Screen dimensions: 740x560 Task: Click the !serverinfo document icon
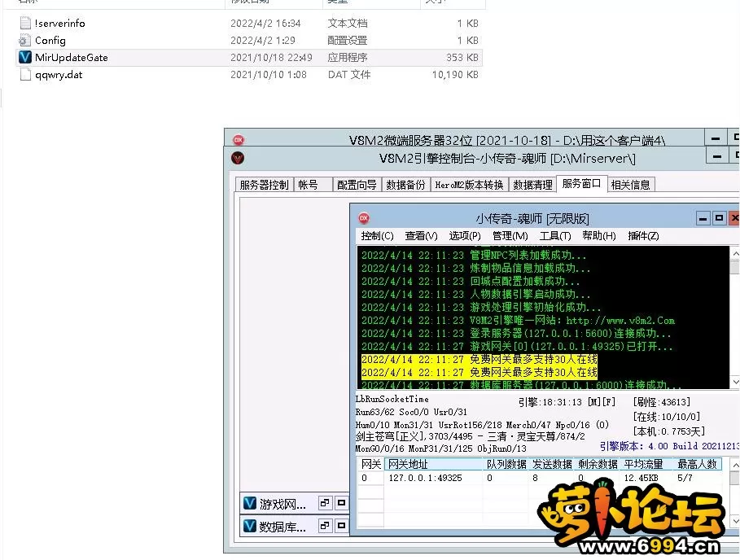coord(25,23)
